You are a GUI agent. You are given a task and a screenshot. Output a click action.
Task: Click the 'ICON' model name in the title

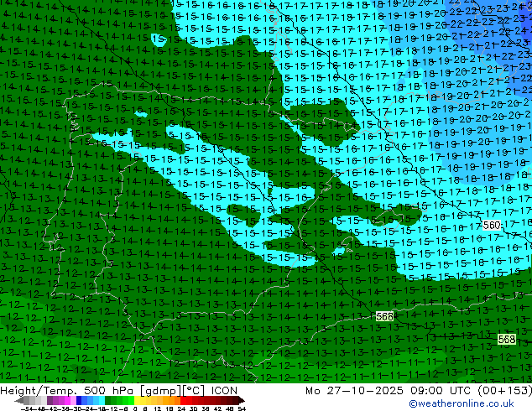point(224,391)
